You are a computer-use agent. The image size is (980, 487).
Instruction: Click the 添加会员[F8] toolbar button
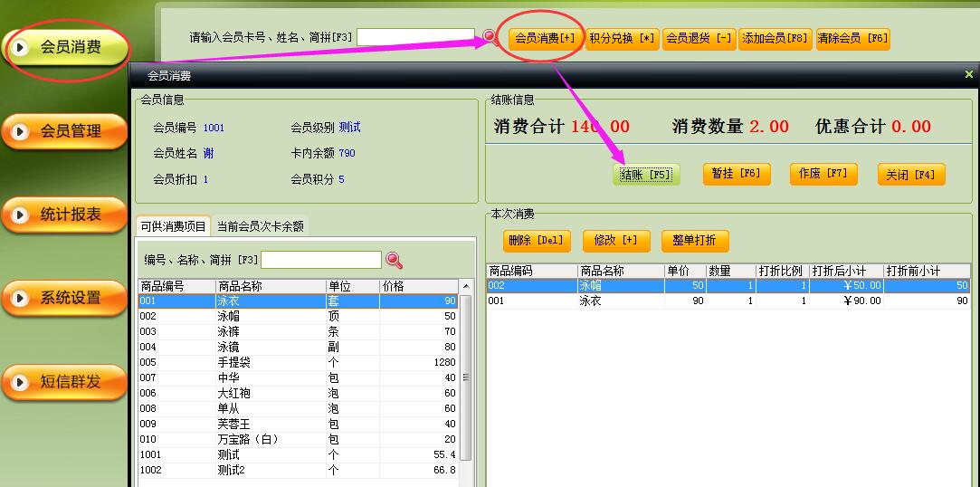point(775,39)
